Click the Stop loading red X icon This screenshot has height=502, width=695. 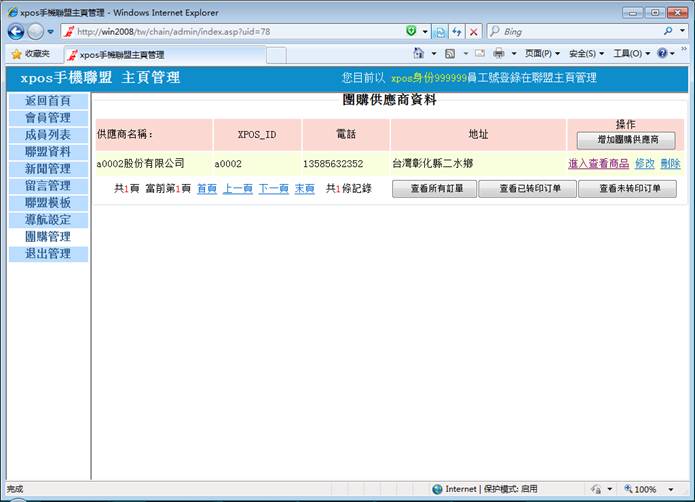pos(474,32)
